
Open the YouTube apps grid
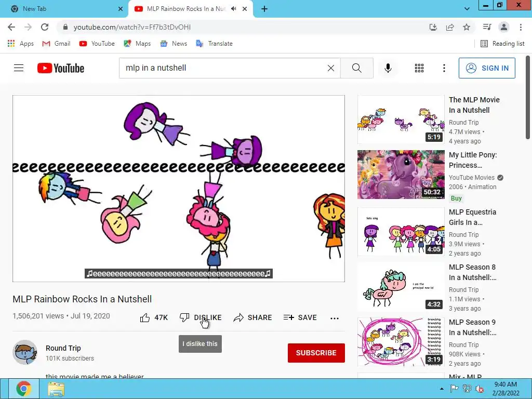pyautogui.click(x=419, y=68)
